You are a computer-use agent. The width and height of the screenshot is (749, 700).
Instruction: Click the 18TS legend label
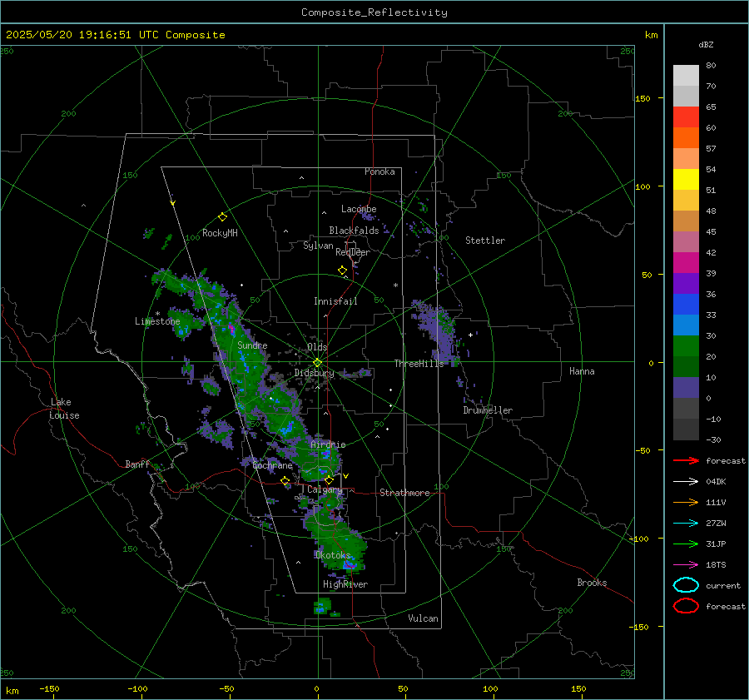pos(716,565)
